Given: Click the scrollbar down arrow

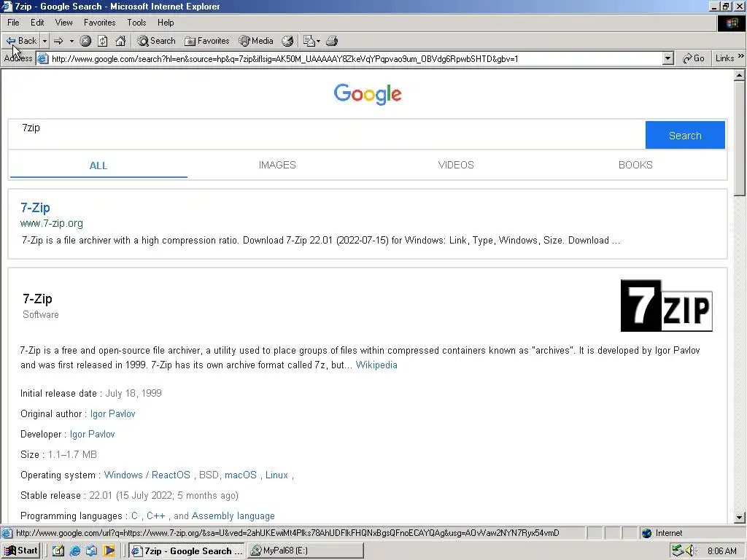Looking at the screenshot, I should click(740, 517).
